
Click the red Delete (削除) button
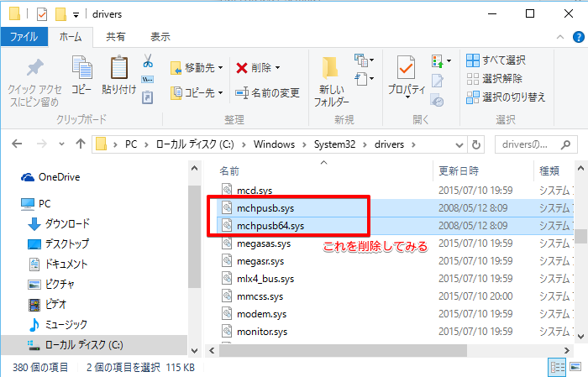[254, 68]
